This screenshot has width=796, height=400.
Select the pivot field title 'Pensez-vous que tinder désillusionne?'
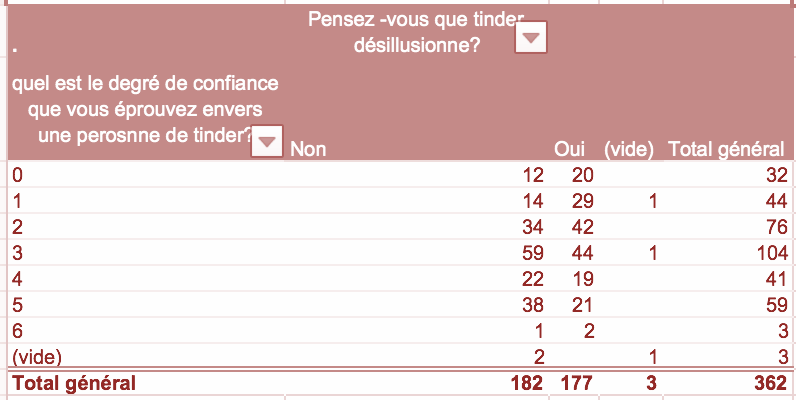(x=416, y=33)
